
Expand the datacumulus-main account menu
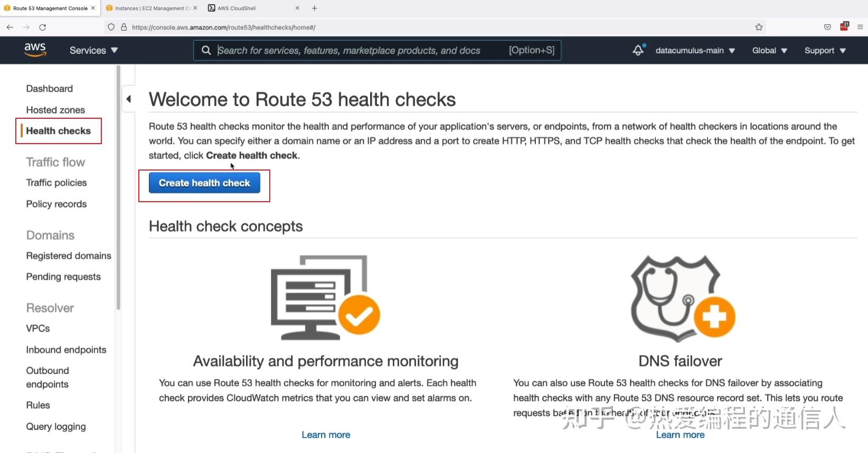(695, 50)
